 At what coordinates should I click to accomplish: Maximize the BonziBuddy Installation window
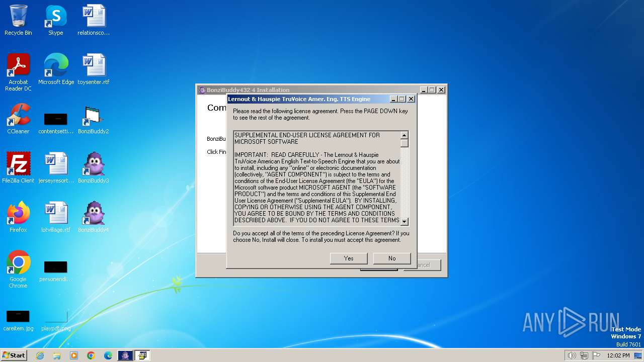point(432,90)
